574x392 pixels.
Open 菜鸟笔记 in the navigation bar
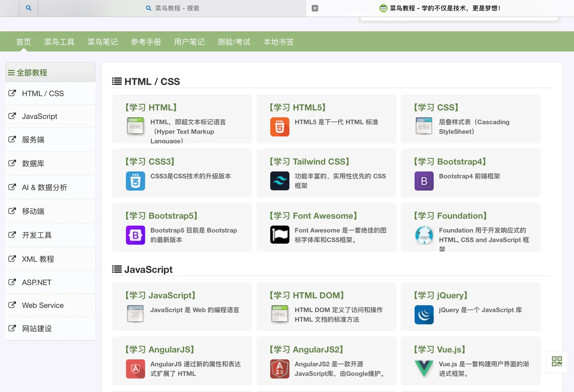pos(102,42)
